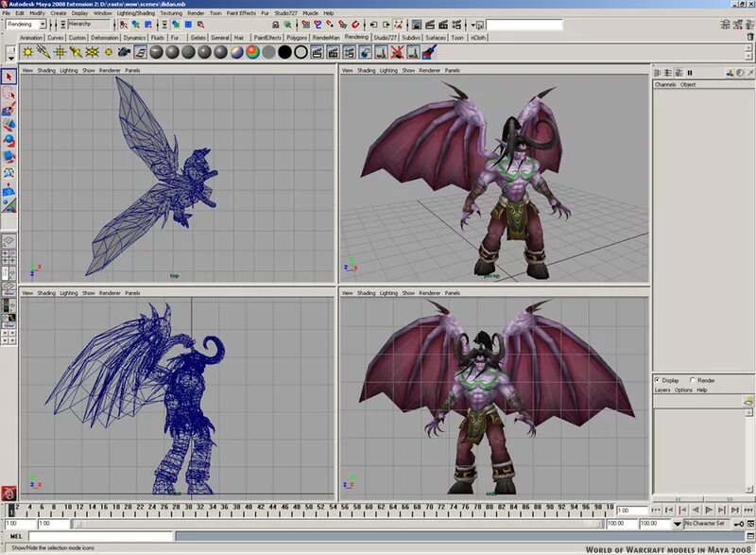This screenshot has width=756, height=555.
Task: Click the solid black surface shader sphere
Action: pyautogui.click(x=285, y=52)
